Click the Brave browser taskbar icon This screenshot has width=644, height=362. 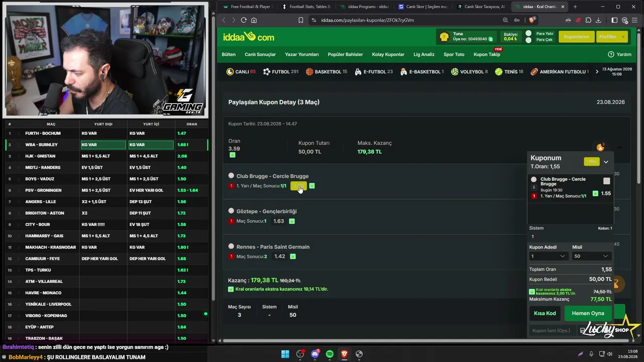tap(344, 354)
